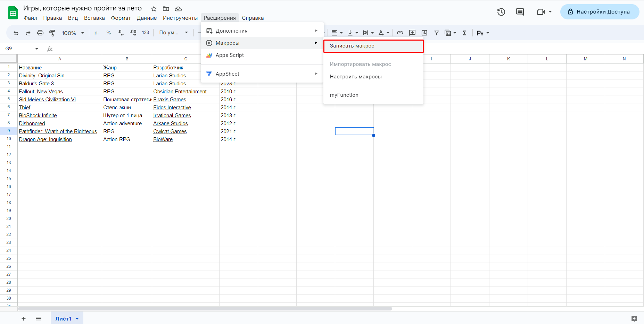Open the zoom 100% dropdown
Image resolution: width=644 pixels, height=324 pixels.
(x=73, y=33)
